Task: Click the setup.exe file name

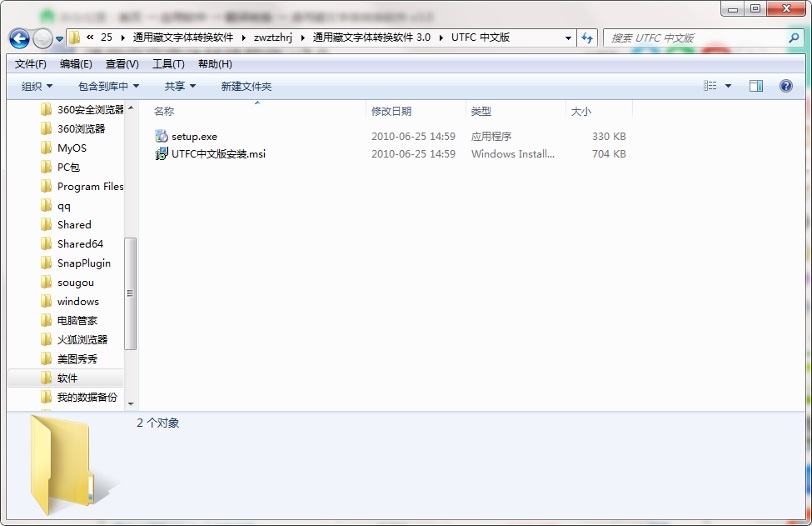Action: [194, 137]
